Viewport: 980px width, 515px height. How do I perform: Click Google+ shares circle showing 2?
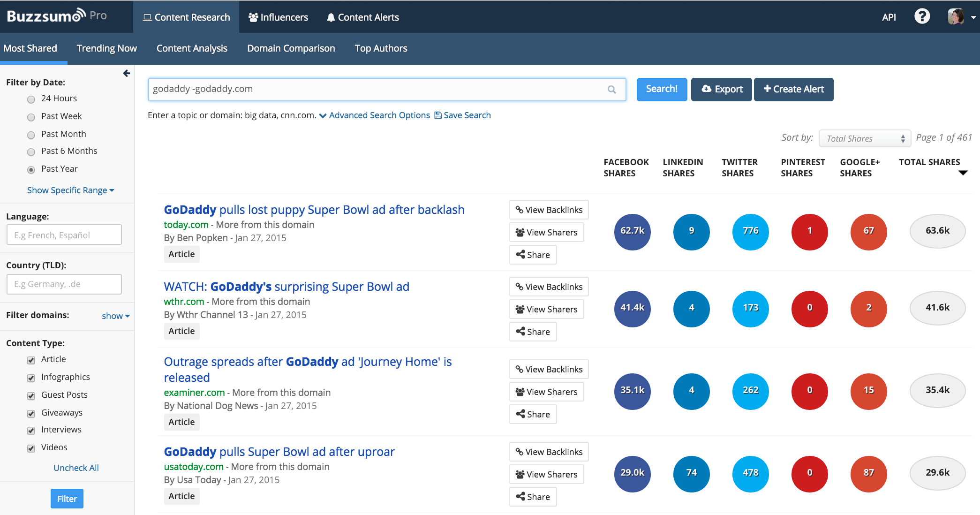click(x=868, y=309)
